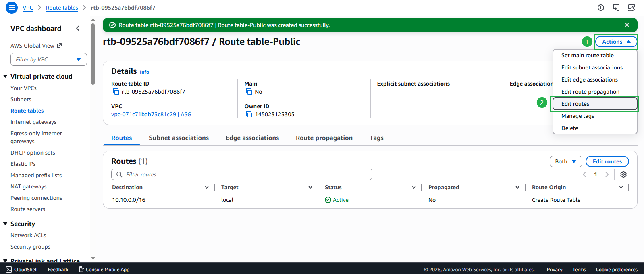Open Network ACLs in sidebar
The height and width of the screenshot is (274, 644).
coord(28,235)
